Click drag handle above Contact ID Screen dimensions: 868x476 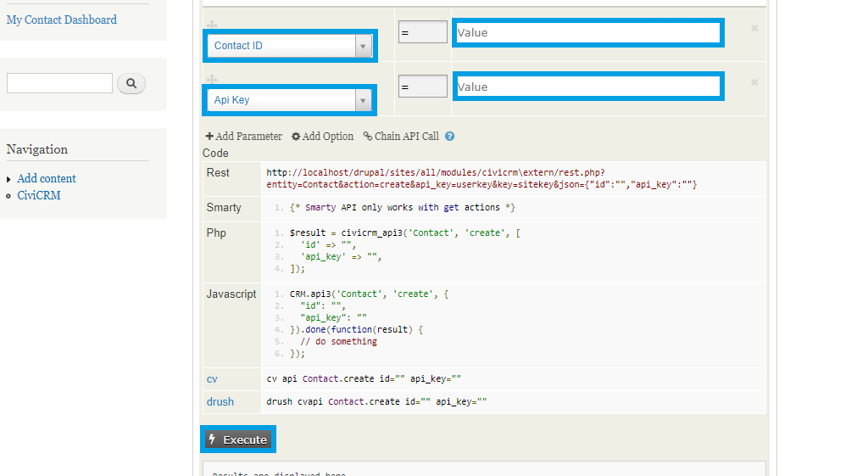click(212, 25)
